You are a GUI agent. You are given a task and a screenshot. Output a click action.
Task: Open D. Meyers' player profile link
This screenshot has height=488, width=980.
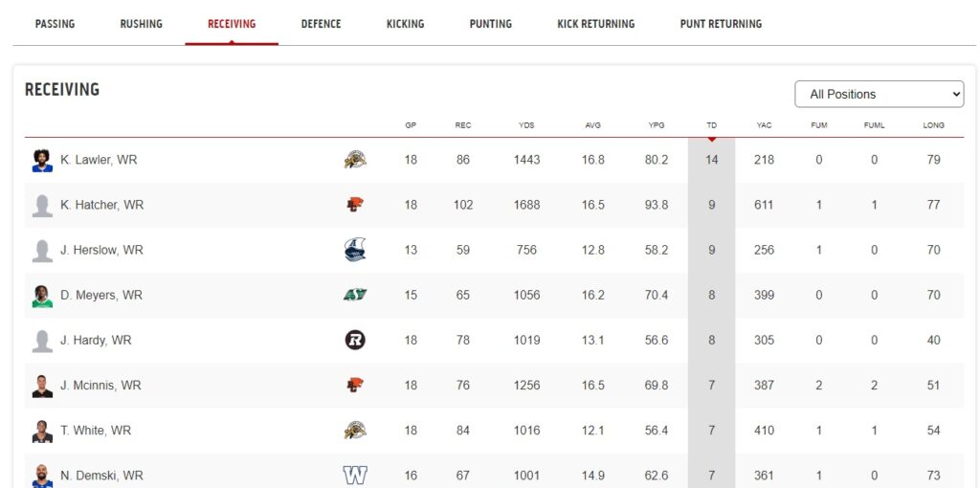[x=101, y=295]
